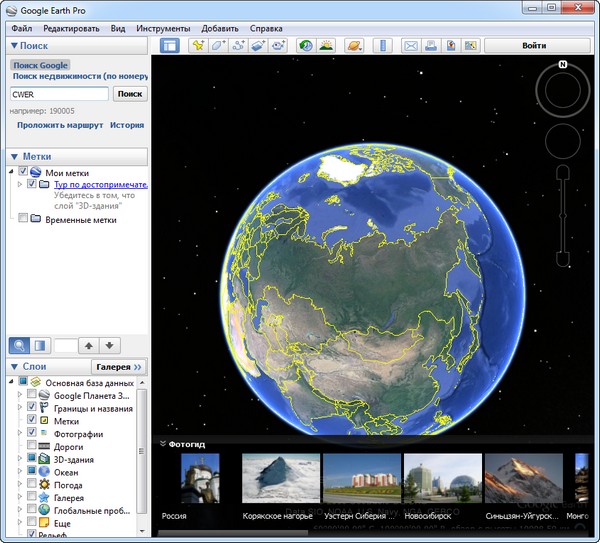Click the Проложить маршрут link

point(59,126)
